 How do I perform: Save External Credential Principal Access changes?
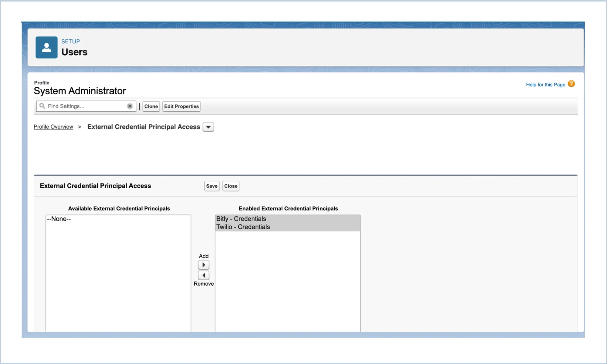(x=212, y=186)
